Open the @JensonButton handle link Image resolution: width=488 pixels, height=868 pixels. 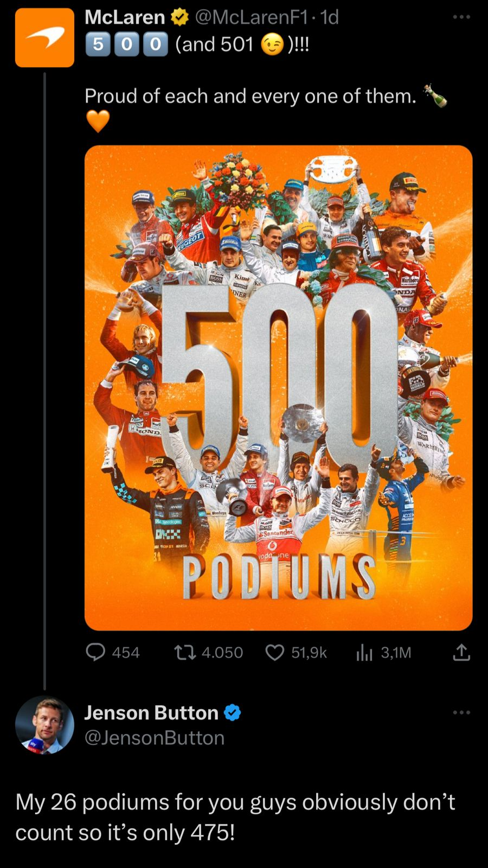(155, 737)
